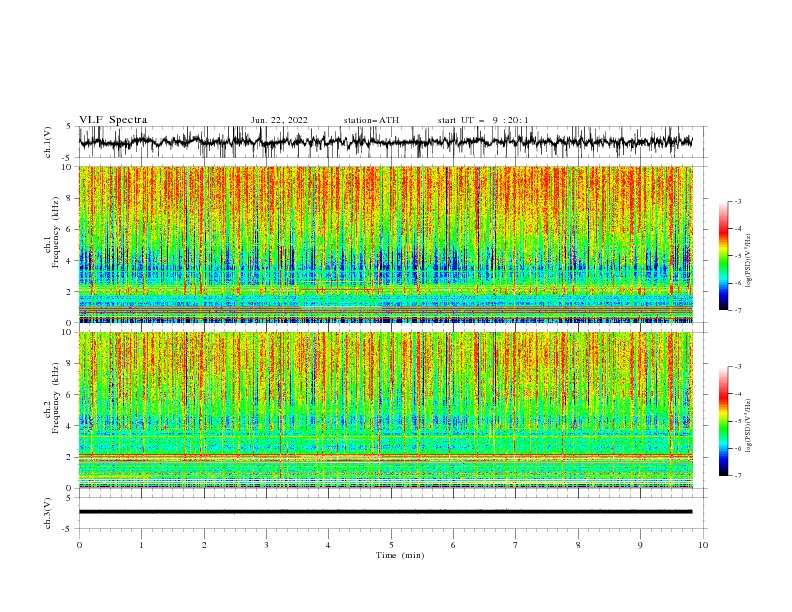This screenshot has width=792, height=612.
Task: Click the time axis tick label '7'
Action: click(516, 545)
